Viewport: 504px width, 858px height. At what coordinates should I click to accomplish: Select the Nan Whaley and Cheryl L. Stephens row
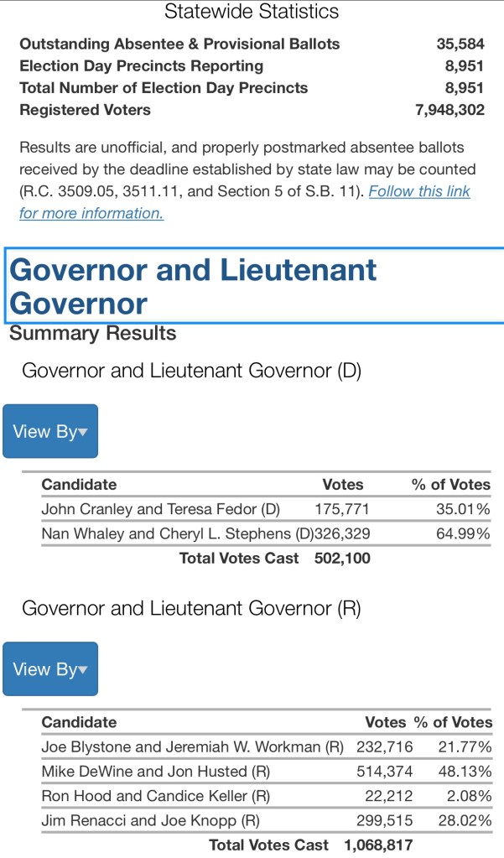176,533
